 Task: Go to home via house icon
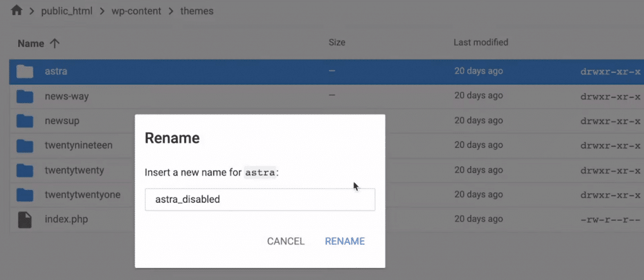(16, 11)
